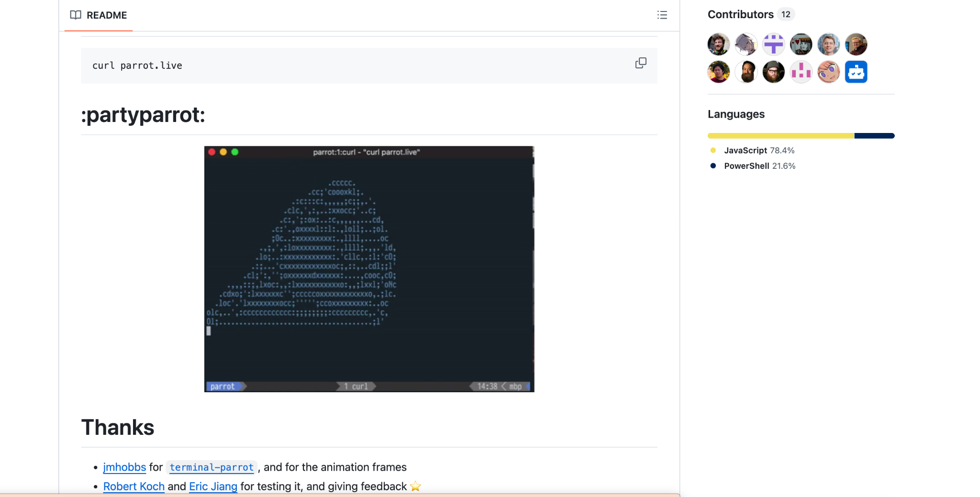
Task: Open the terminal-parrot repository link
Action: click(x=211, y=467)
